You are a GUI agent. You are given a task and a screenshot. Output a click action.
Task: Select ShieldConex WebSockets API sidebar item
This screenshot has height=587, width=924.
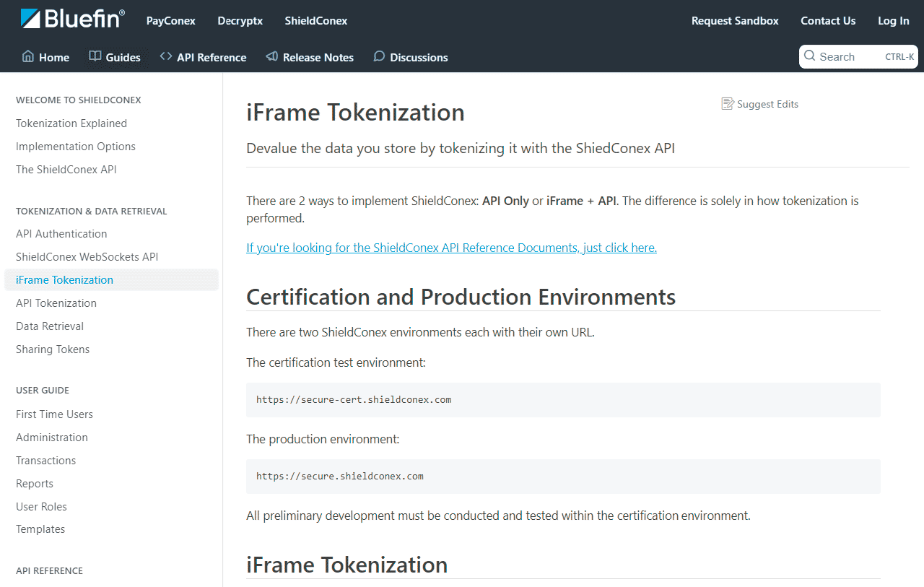coord(87,257)
